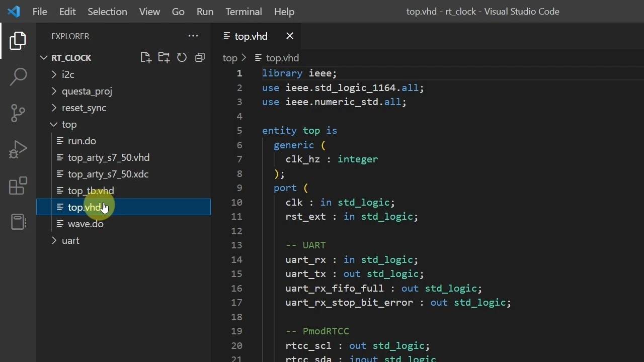Select the top_tb.vhd file
Viewport: 644px width, 362px height.
[x=91, y=191]
